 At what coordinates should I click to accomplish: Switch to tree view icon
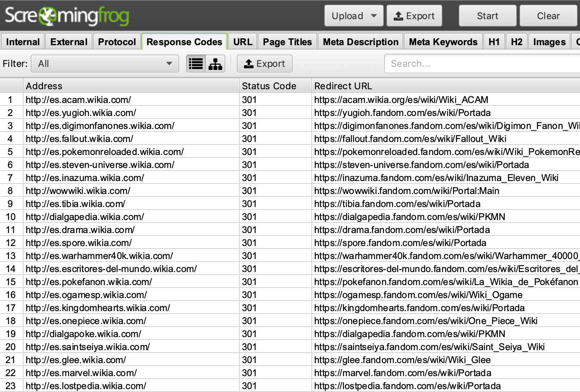tap(216, 64)
